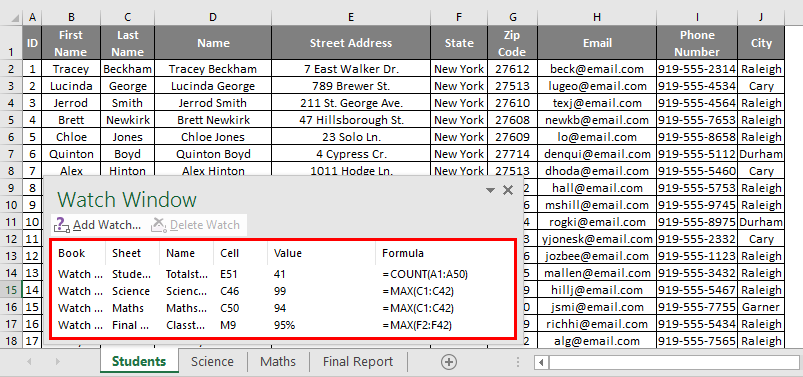Image resolution: width=803 pixels, height=377 pixels.
Task: Select the Maths watch row for cell C50
Action: [283, 308]
